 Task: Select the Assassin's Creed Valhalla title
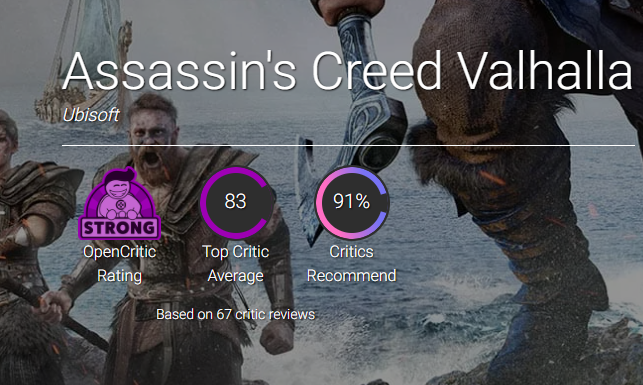click(348, 71)
